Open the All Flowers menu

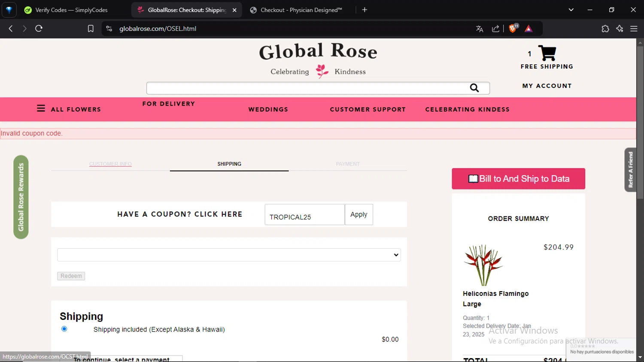click(76, 110)
